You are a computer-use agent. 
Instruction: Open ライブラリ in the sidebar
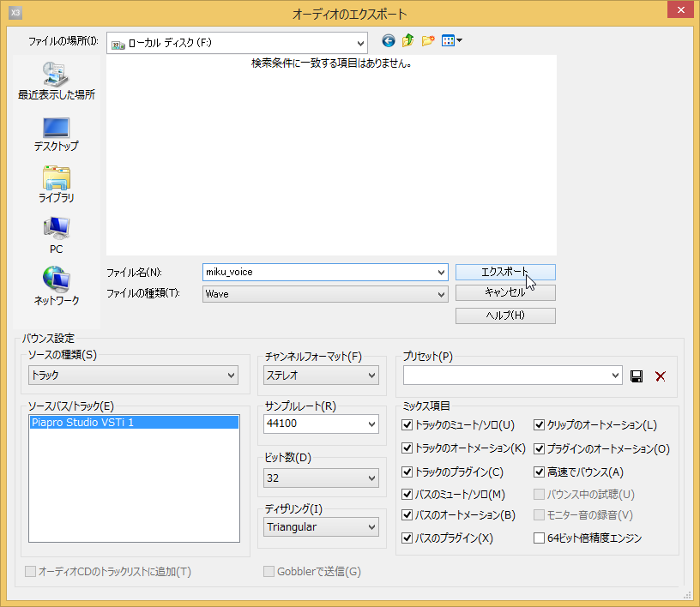point(57,185)
